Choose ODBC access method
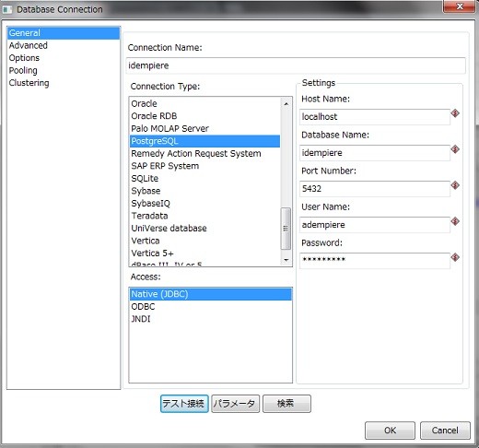Screen dimensions: 479x448 click(211, 307)
